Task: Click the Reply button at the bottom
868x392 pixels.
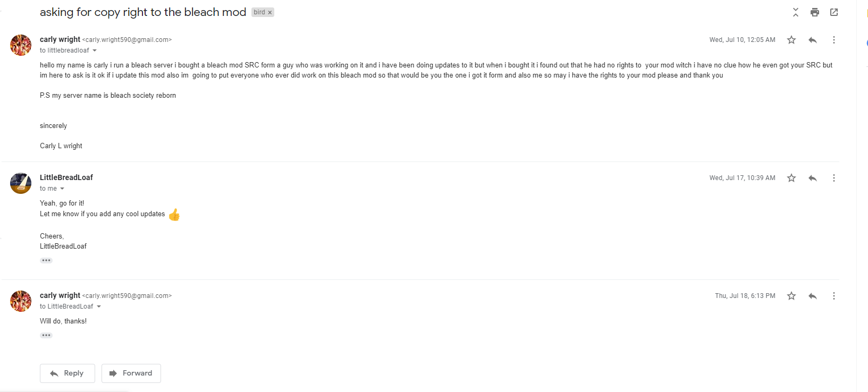Action: (68, 373)
